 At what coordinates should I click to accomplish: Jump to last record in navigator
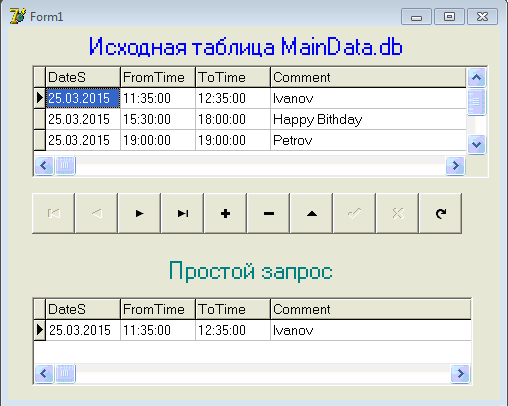tap(182, 213)
